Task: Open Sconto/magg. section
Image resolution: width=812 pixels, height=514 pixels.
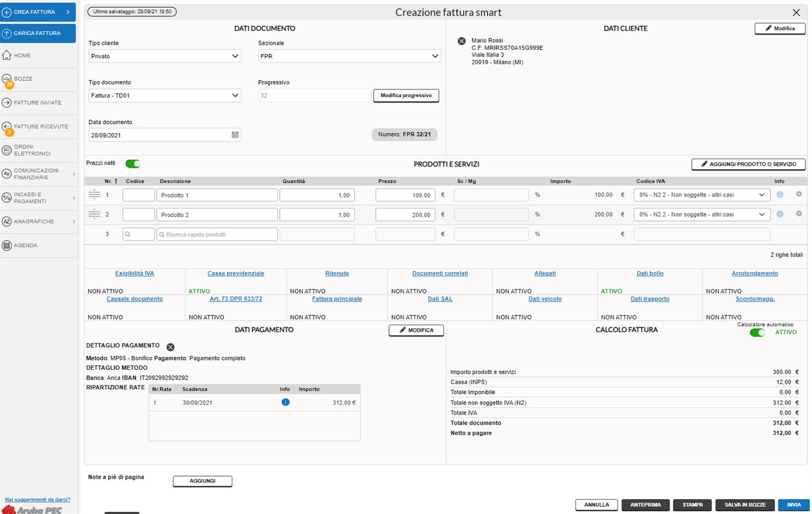Action: coord(755,299)
